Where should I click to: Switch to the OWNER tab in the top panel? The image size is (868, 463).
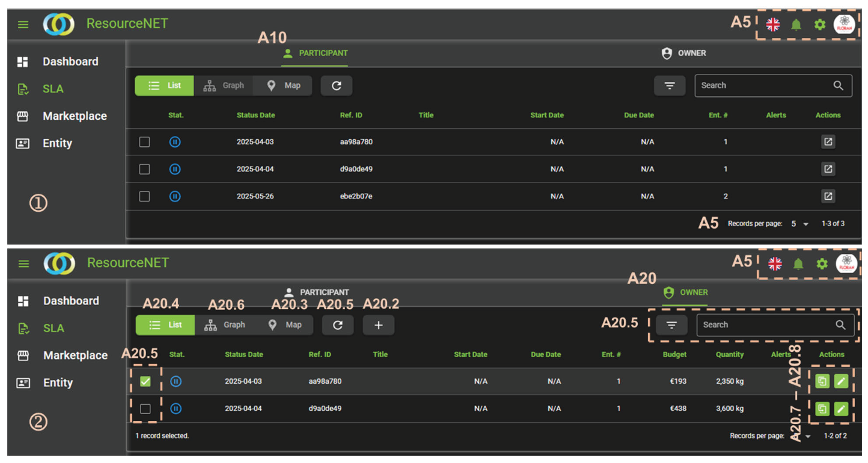click(684, 53)
